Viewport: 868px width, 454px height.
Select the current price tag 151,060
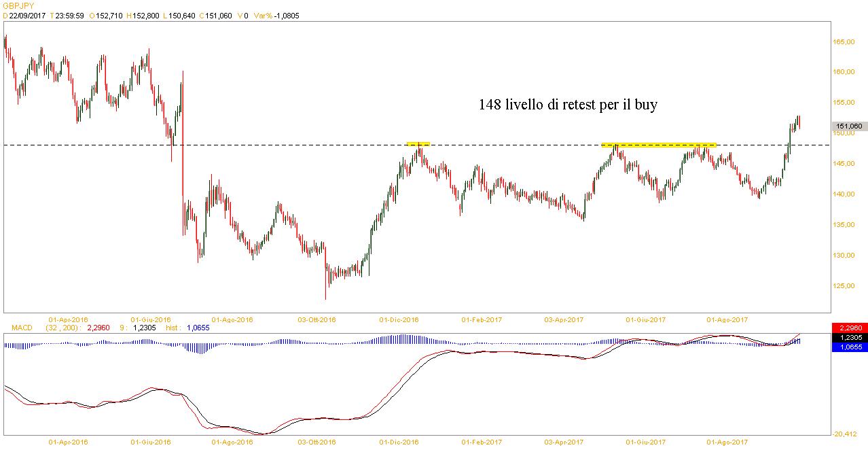(x=849, y=126)
